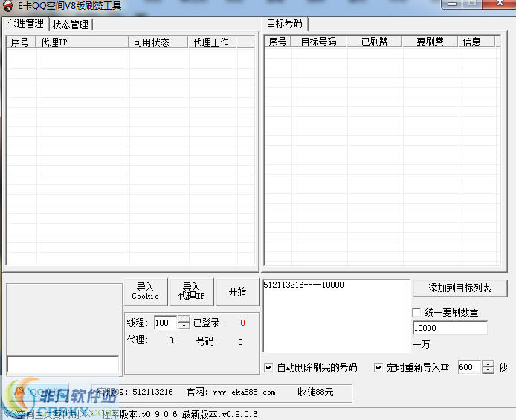Click the text area with 512113216----10000
The height and width of the screenshot is (420, 516).
[x=336, y=316]
